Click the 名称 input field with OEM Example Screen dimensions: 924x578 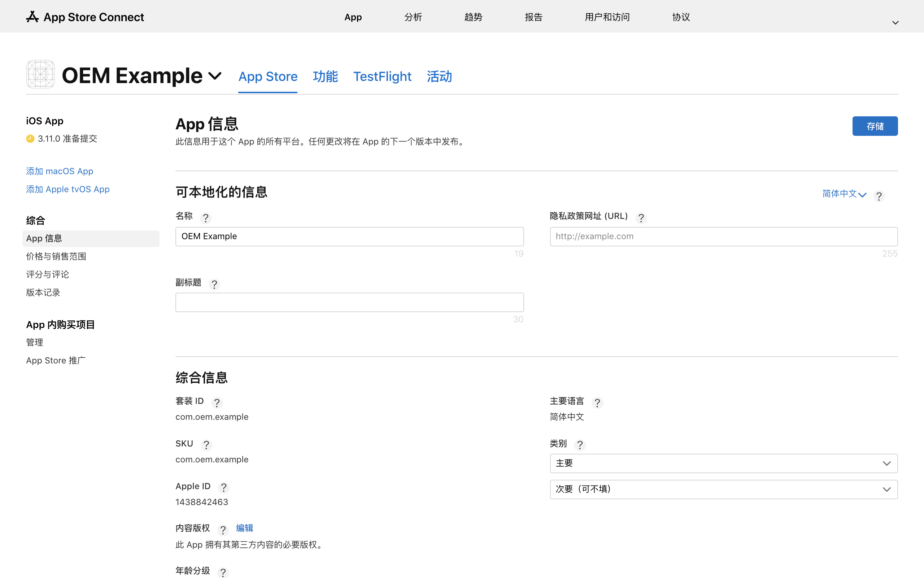pyautogui.click(x=349, y=237)
